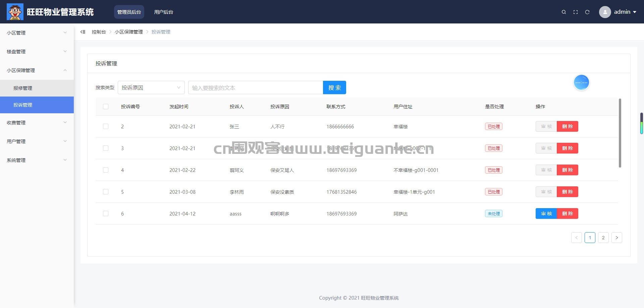
Task: Check the row for complaint number 5
Action: point(106,192)
